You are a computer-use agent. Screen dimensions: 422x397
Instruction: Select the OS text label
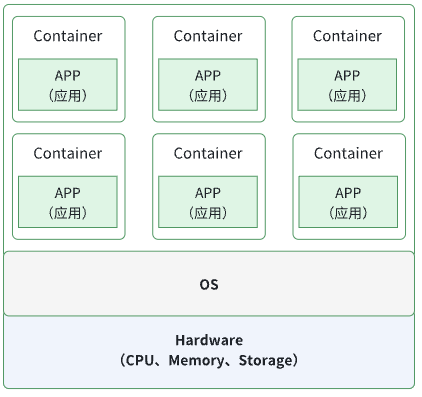pos(209,284)
